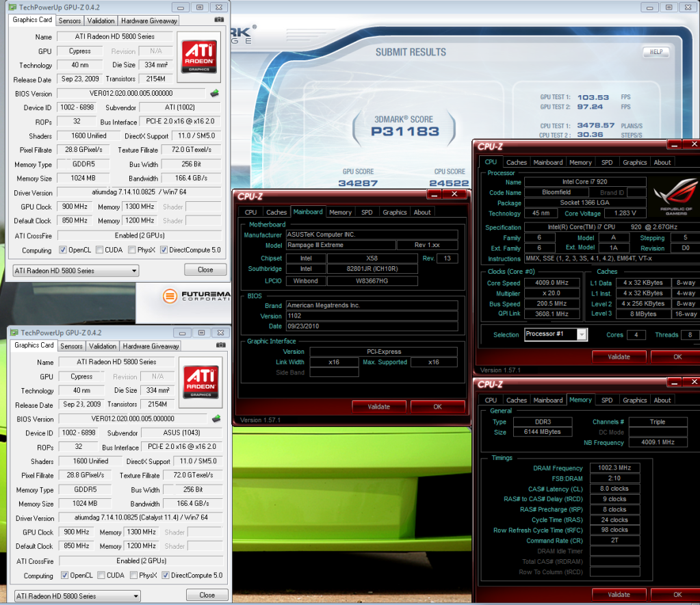Open Caches tab in CPU-Z processor window
Screen dimensions: 700x605
click(x=517, y=162)
